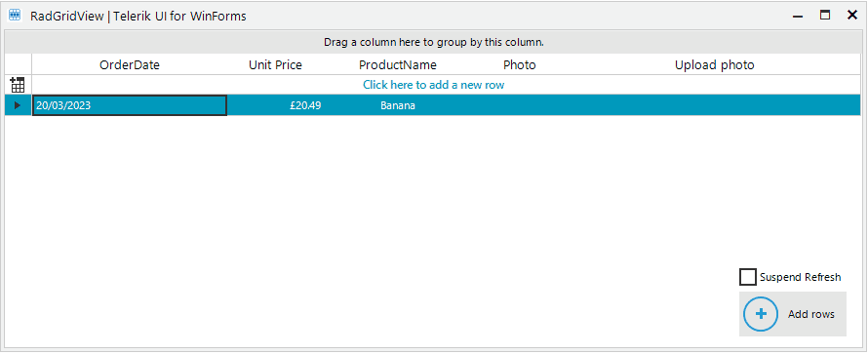
Task: Click the empty Photo cell in Banana row
Action: click(519, 105)
